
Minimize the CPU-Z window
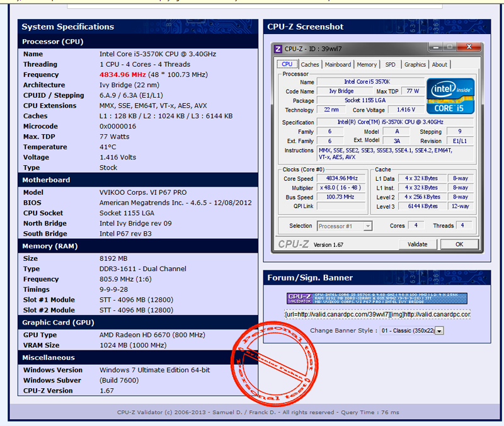pos(436,47)
